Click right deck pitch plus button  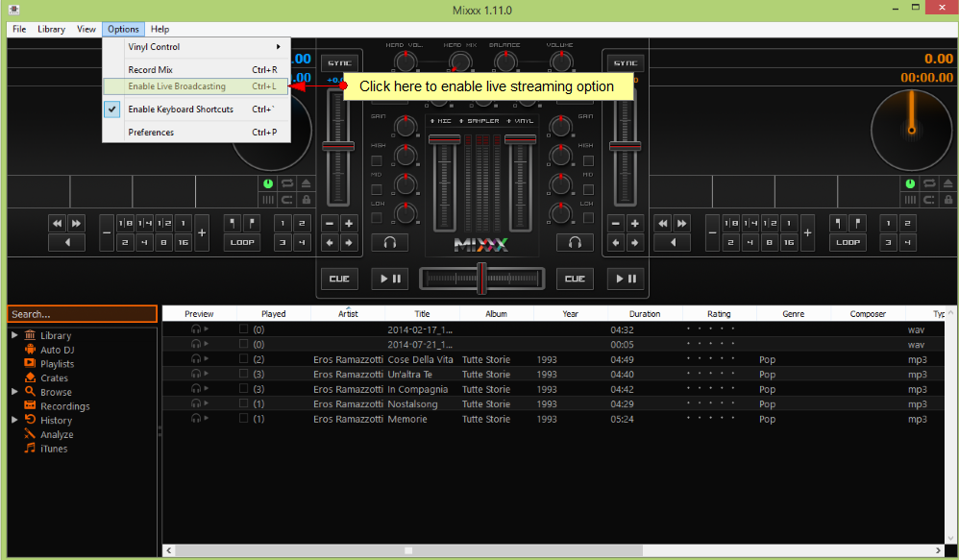point(635,223)
